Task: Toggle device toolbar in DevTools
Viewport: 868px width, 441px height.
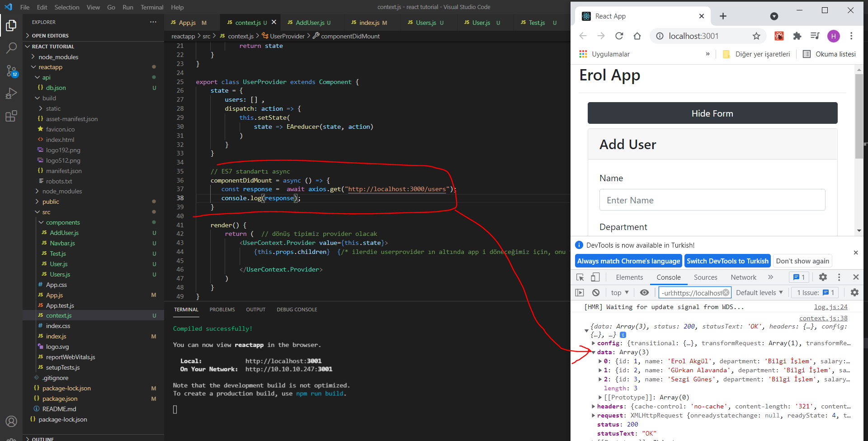Action: 595,277
